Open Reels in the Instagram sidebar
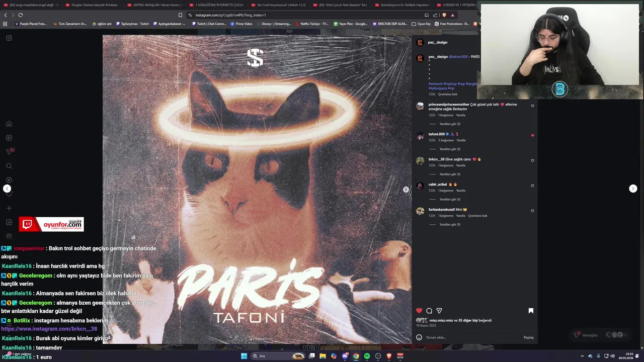 coord(9,138)
